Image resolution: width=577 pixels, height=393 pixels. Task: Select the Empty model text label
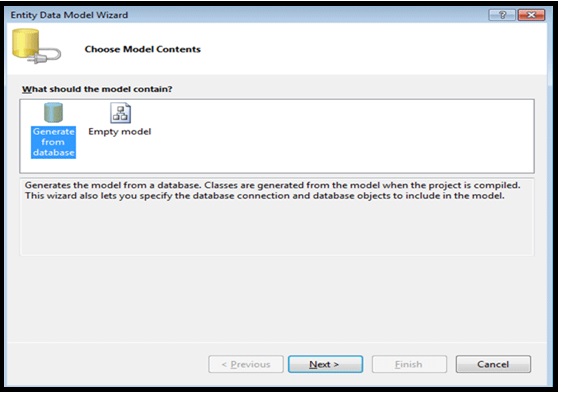[x=120, y=132]
